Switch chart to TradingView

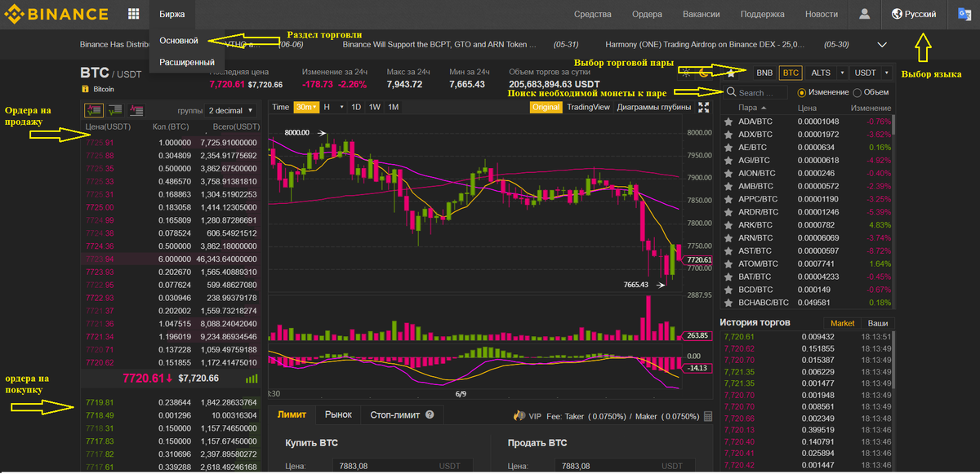point(589,107)
